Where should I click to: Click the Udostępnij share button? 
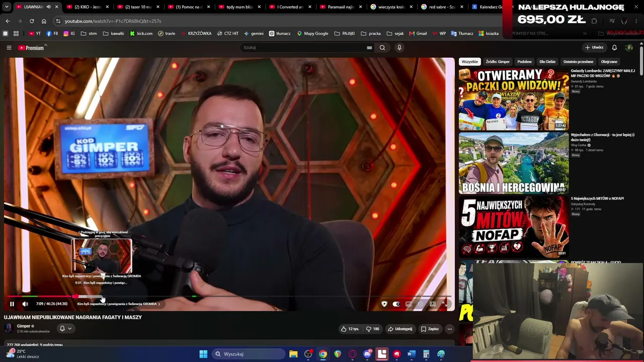(x=400, y=329)
